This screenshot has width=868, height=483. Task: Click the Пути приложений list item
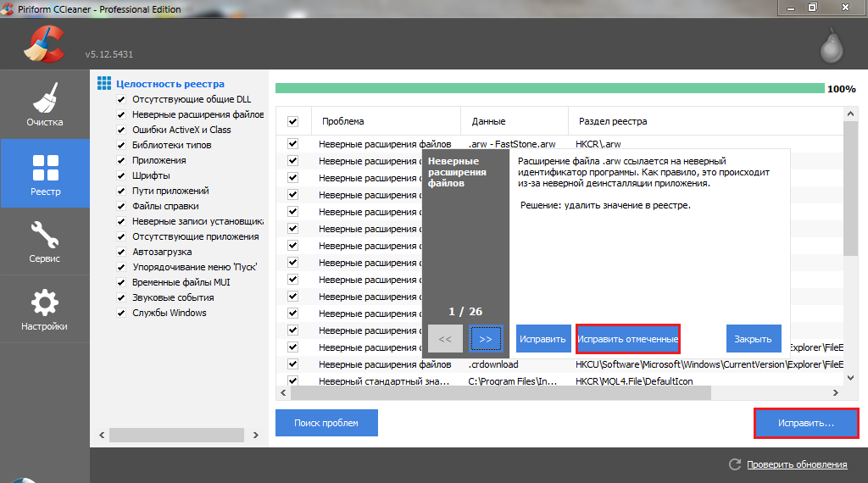coord(170,191)
